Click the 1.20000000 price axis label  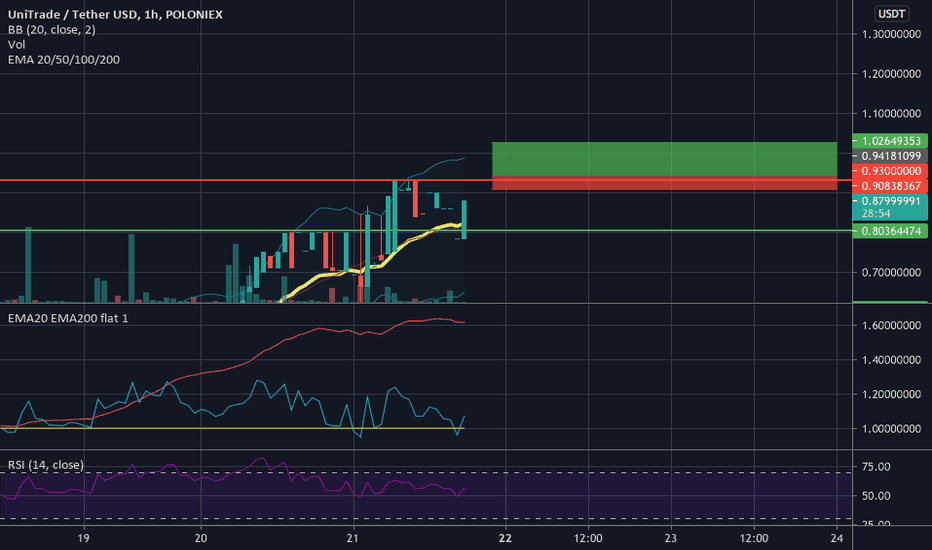[891, 74]
